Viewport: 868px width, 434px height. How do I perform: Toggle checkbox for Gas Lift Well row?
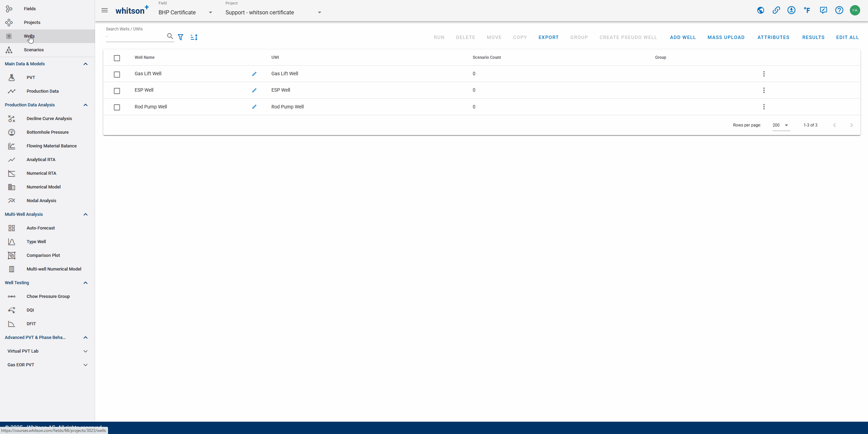tap(117, 74)
